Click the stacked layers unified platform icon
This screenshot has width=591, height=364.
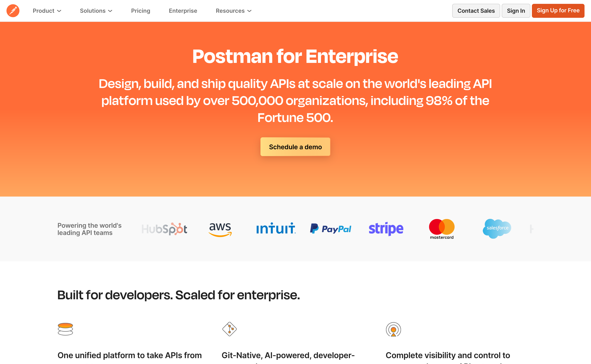[x=65, y=329]
